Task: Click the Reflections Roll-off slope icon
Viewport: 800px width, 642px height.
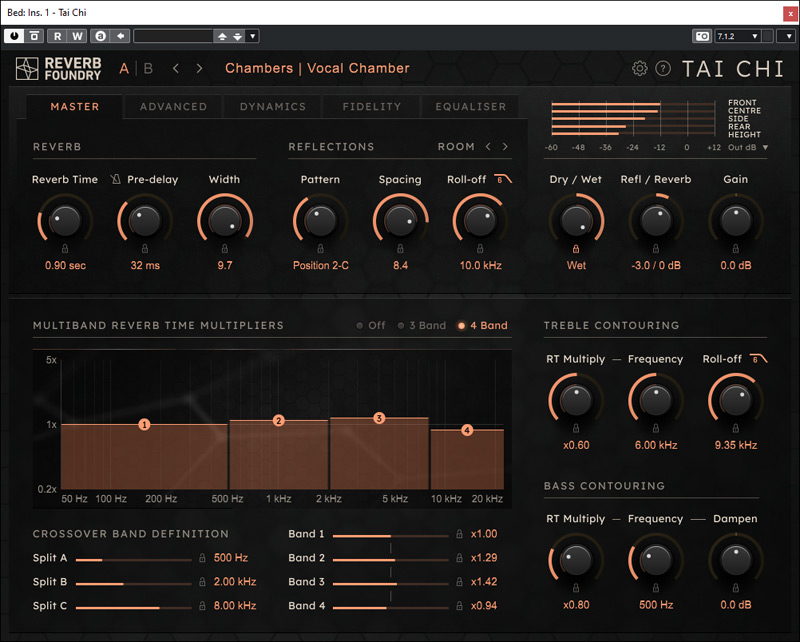Action: 503,180
